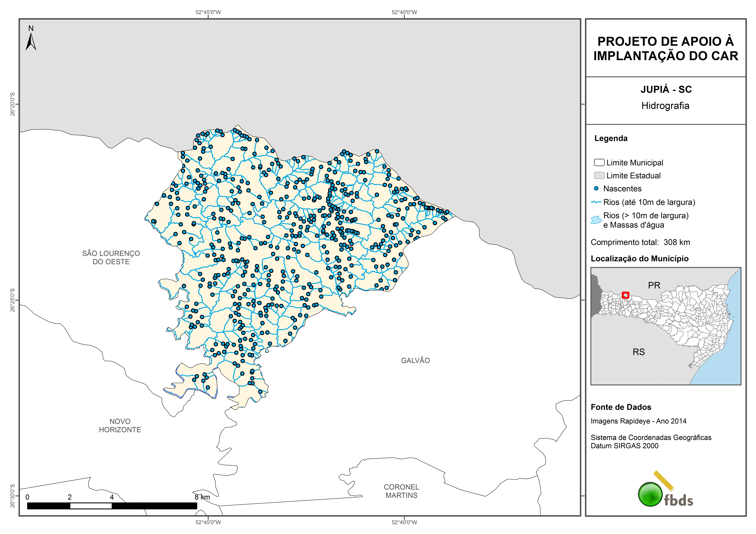The height and width of the screenshot is (534, 756).
Task: Click the red location marker on inset map
Action: [626, 295]
